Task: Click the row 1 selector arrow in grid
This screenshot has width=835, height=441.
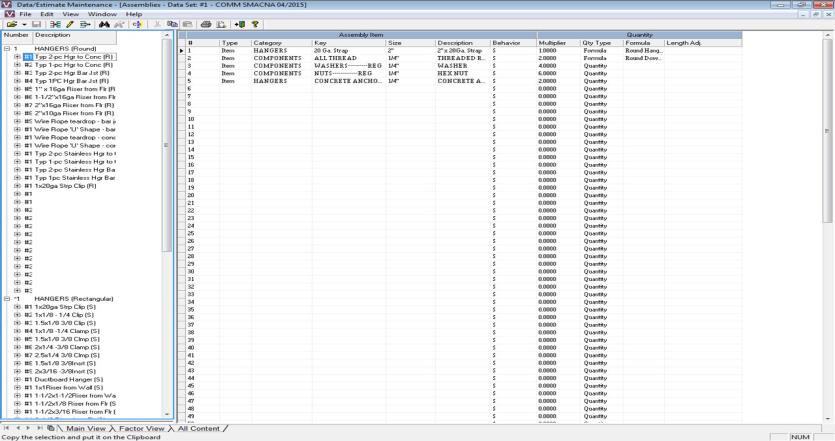Action: 182,51
